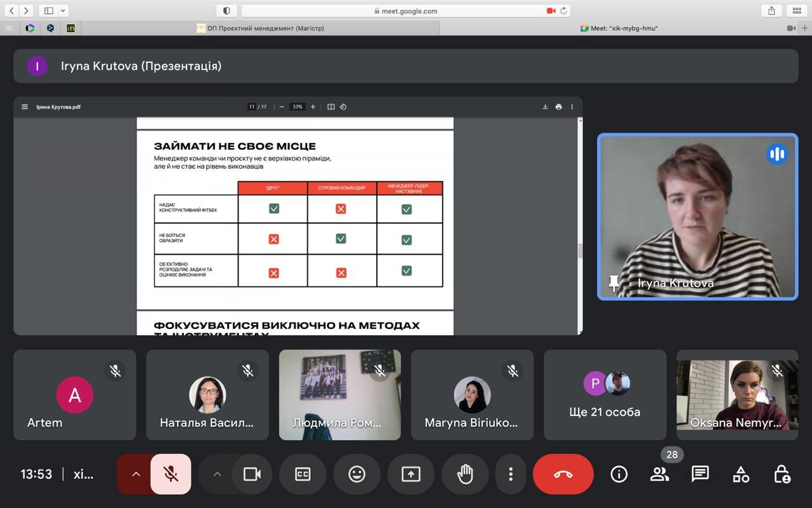The width and height of the screenshot is (812, 508).
Task: Expand audio settings arrow beside microphone
Action: [x=135, y=474]
